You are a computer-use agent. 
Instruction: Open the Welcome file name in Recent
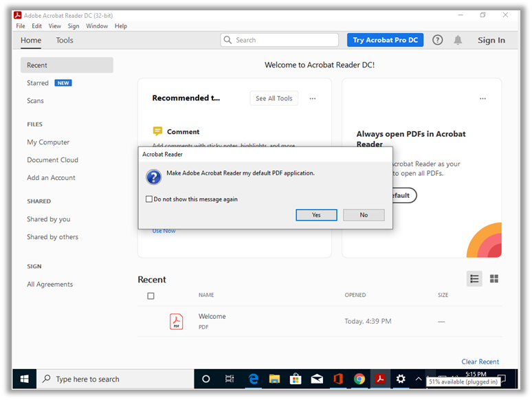[x=212, y=316]
